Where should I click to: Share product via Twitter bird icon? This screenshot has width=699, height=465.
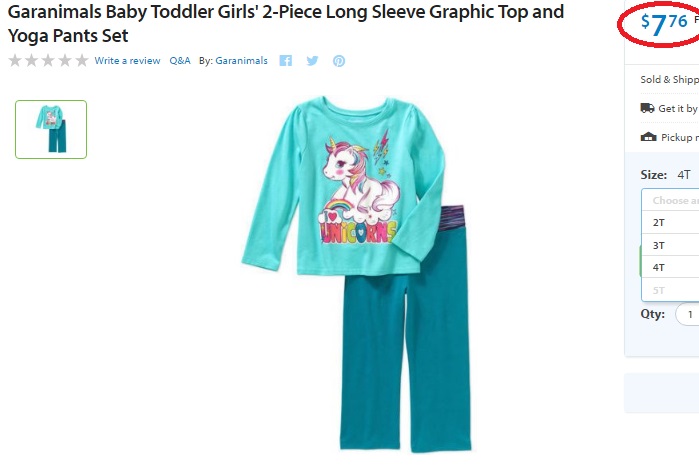(312, 61)
